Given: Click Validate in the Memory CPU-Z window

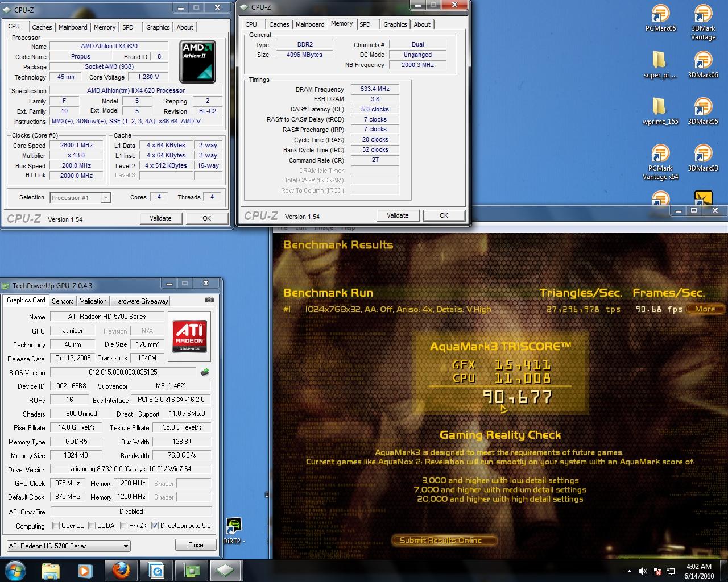Looking at the screenshot, I should (398, 215).
